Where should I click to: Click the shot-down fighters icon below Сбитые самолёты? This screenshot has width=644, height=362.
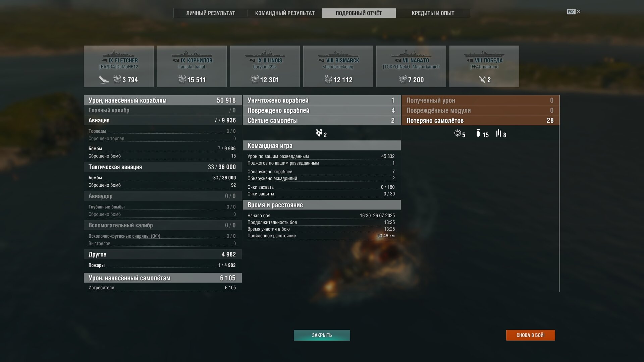pos(319,133)
